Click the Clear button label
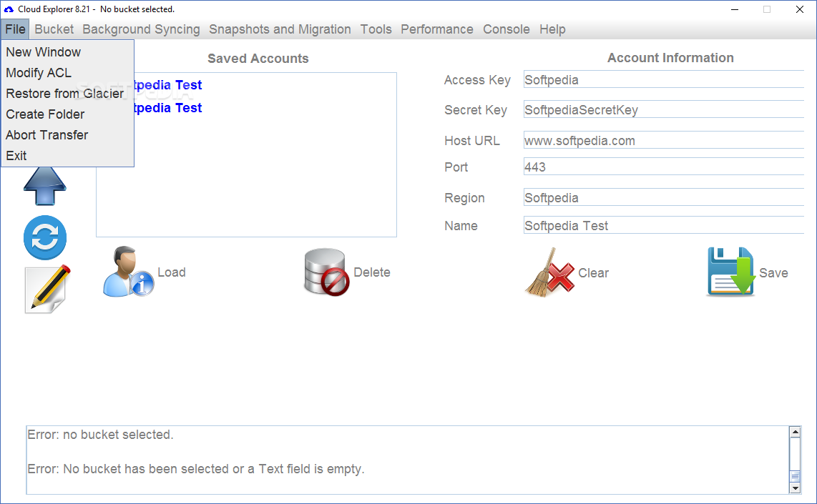This screenshot has width=817, height=504. (593, 273)
